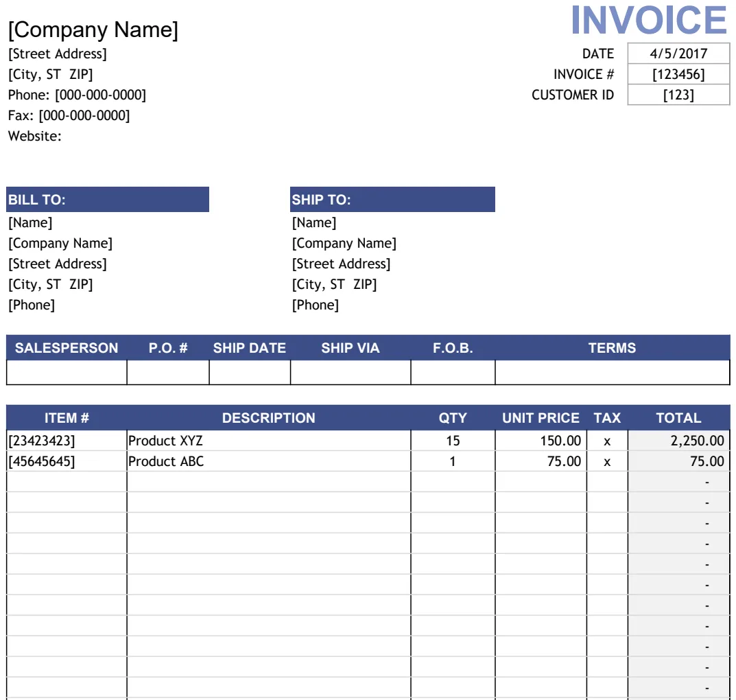Click the CUSTOMER ID label
This screenshot has width=736, height=700.
(573, 95)
